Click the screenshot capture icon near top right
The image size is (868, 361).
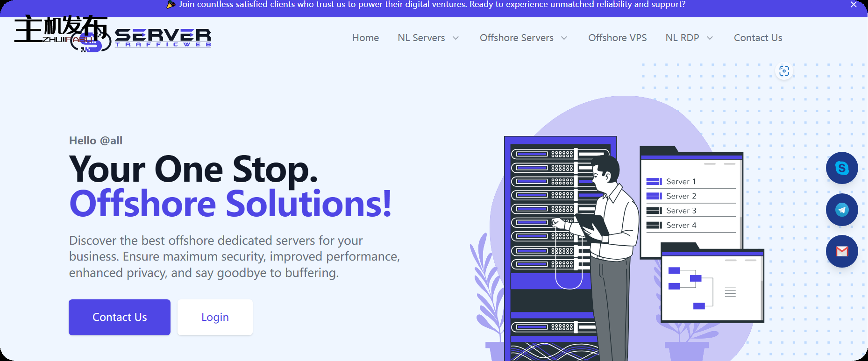pos(784,71)
